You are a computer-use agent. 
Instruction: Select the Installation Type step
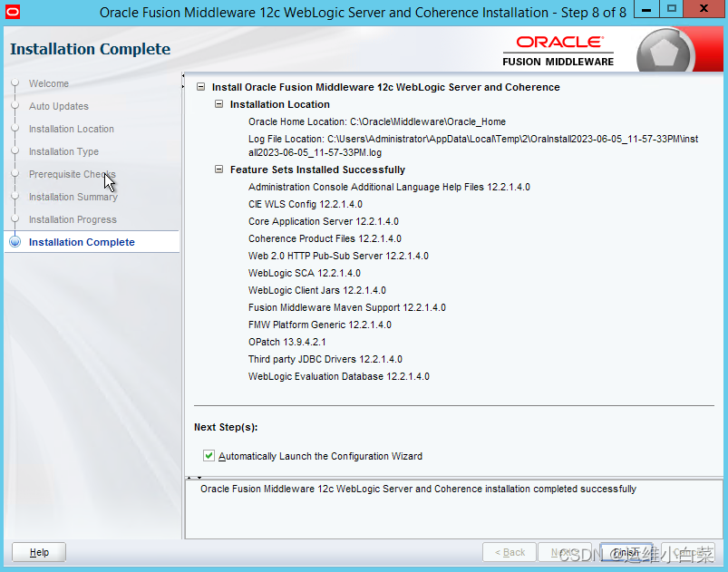coord(63,151)
